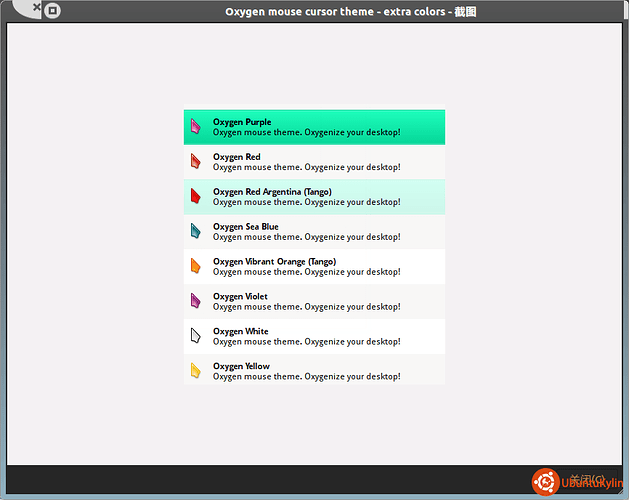Screen dimensions: 629x500
Task: Click the Oxygen Red cursor icon
Action: (x=196, y=162)
